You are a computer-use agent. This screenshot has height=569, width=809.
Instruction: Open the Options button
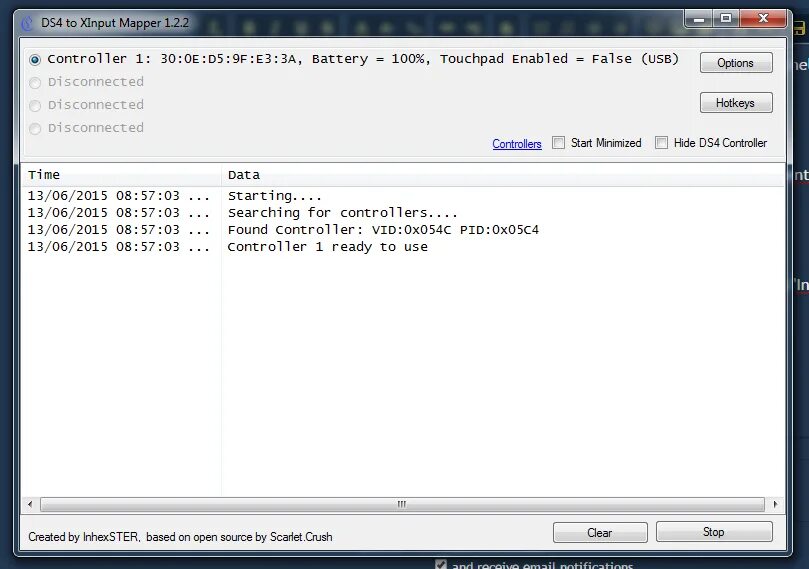[x=736, y=63]
